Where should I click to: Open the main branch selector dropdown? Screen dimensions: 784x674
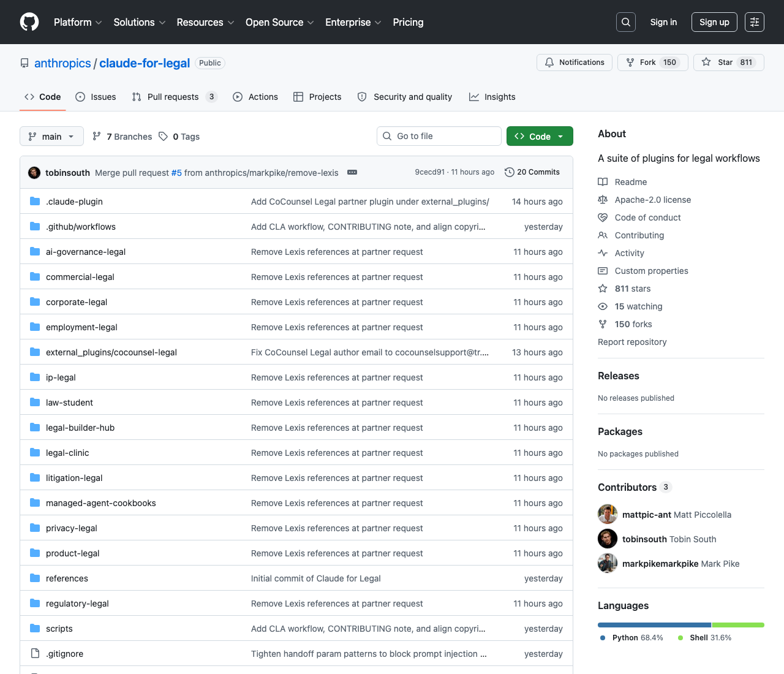[x=51, y=136]
